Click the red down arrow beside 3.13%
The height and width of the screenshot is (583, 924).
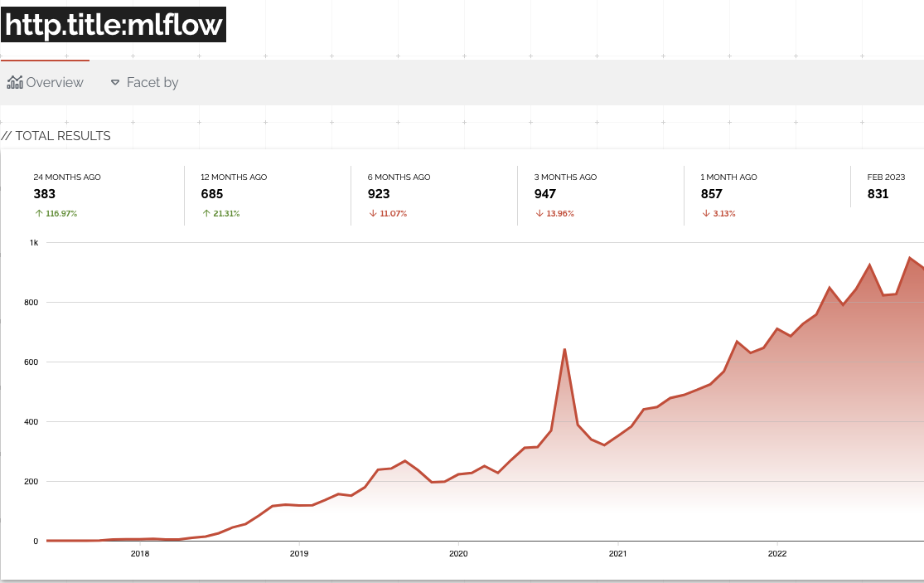tap(707, 213)
